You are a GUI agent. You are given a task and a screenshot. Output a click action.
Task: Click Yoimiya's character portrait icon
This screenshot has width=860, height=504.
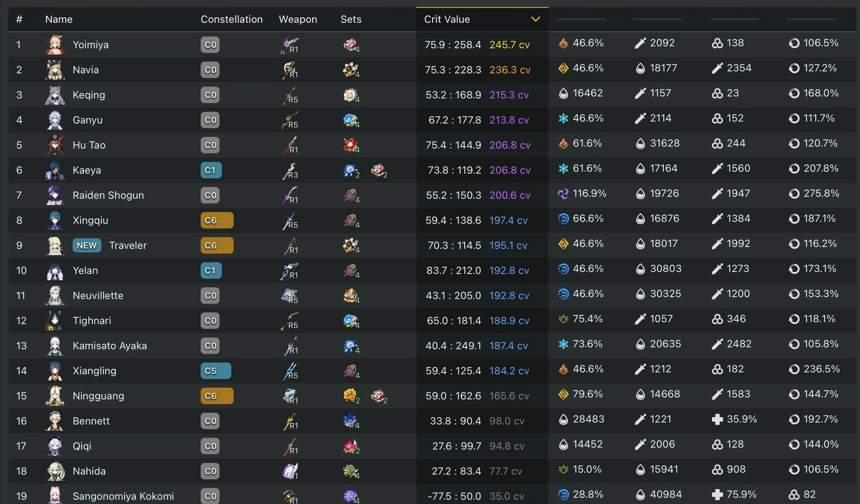tap(55, 45)
